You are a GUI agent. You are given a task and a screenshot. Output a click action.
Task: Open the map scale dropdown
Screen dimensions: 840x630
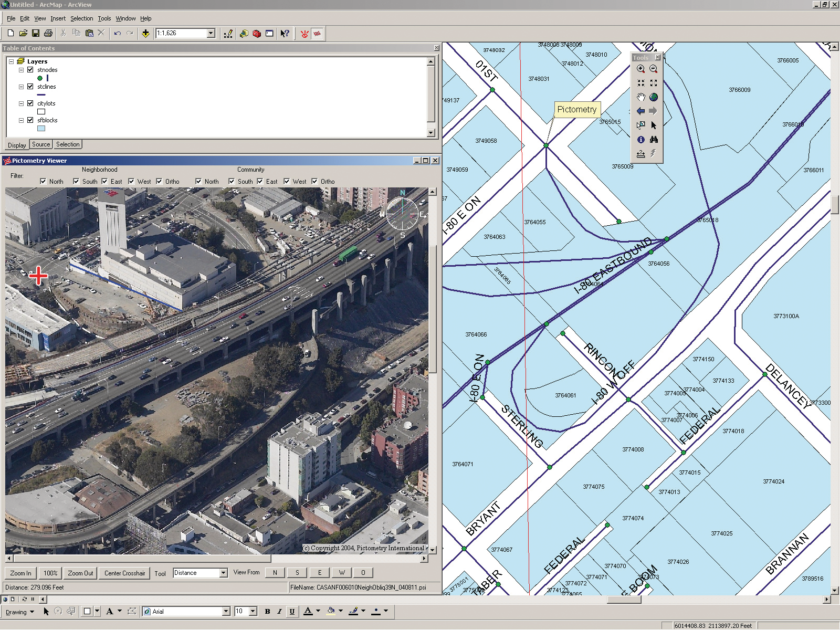pyautogui.click(x=212, y=33)
